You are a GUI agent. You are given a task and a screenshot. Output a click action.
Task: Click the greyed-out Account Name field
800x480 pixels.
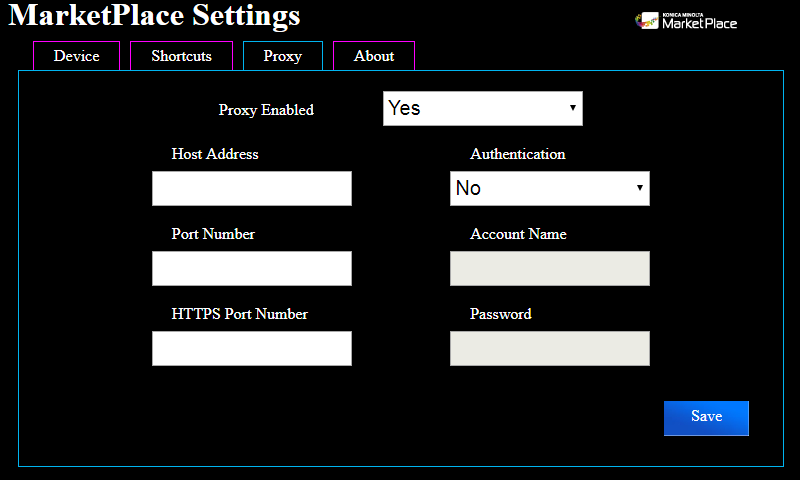(549, 268)
